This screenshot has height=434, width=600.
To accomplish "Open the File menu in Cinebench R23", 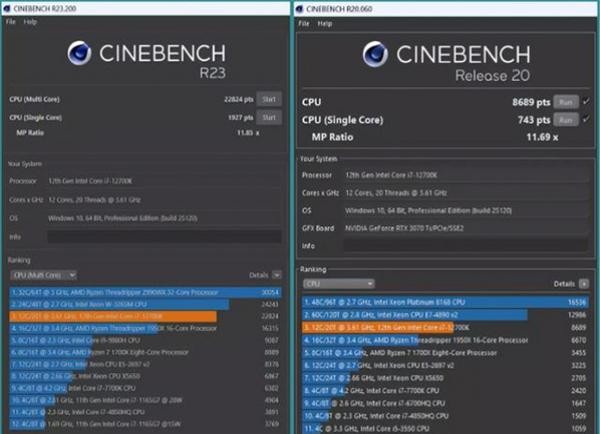I will pyautogui.click(x=11, y=22).
